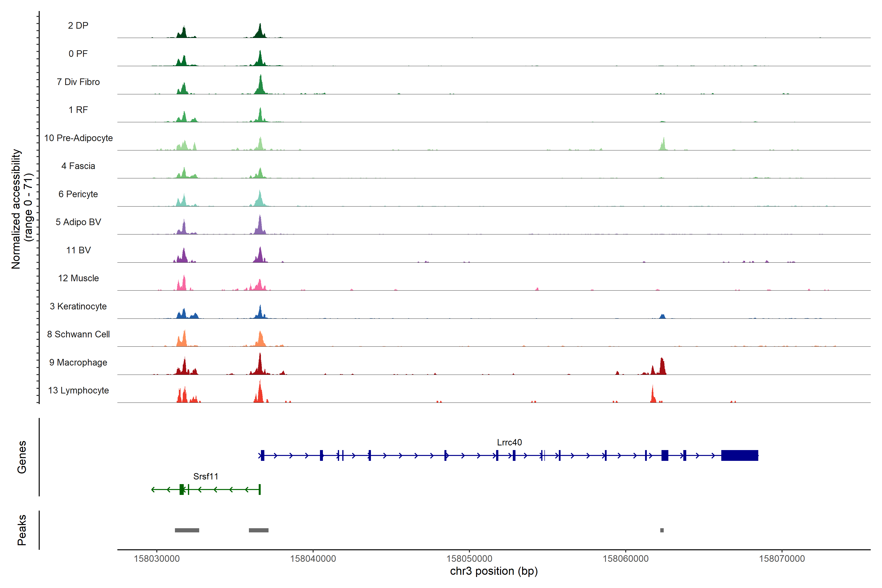Click the small rightmost peak marker
This screenshot has width=882, height=588.
662,530
